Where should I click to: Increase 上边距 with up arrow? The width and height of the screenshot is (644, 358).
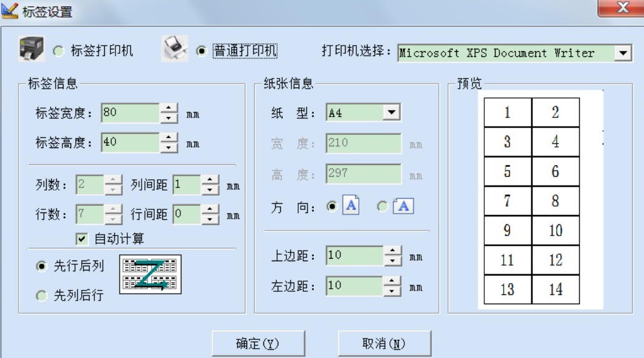coord(393,251)
